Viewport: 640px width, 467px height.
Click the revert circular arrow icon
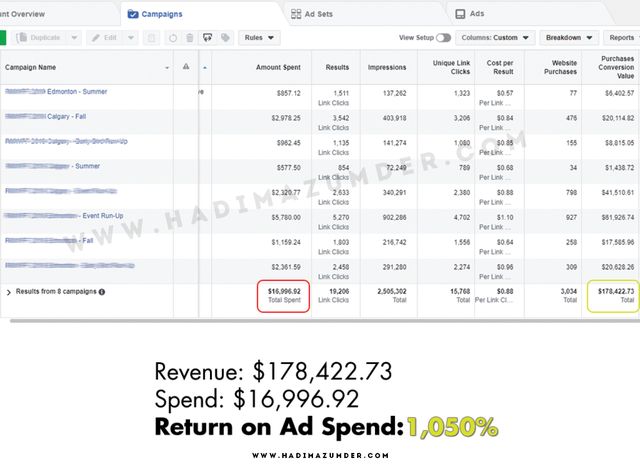pos(173,38)
